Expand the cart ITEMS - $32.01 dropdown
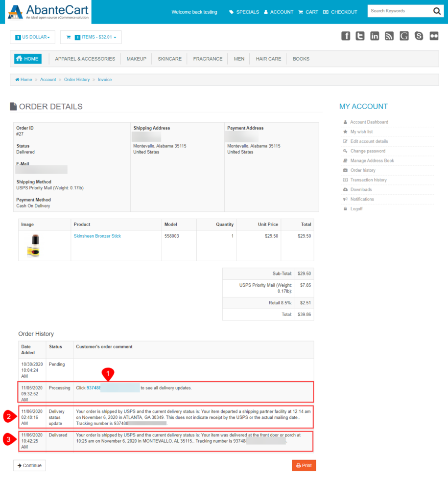 [91, 37]
